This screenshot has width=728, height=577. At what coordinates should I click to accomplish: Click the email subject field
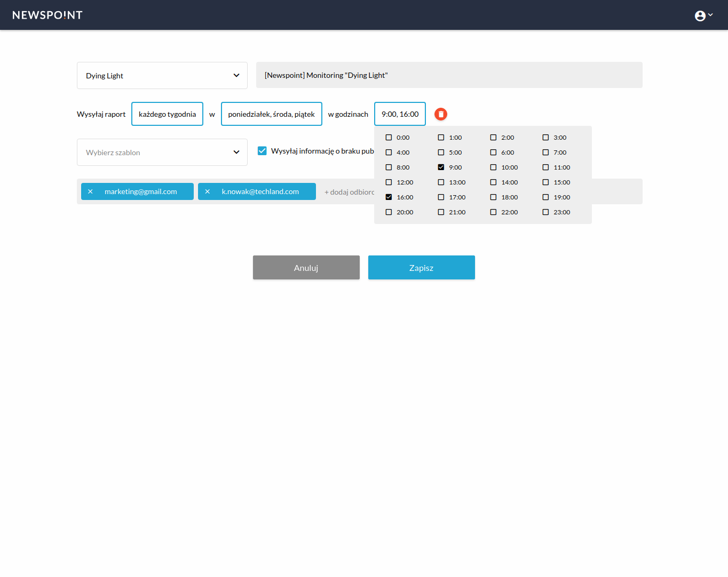pos(449,75)
